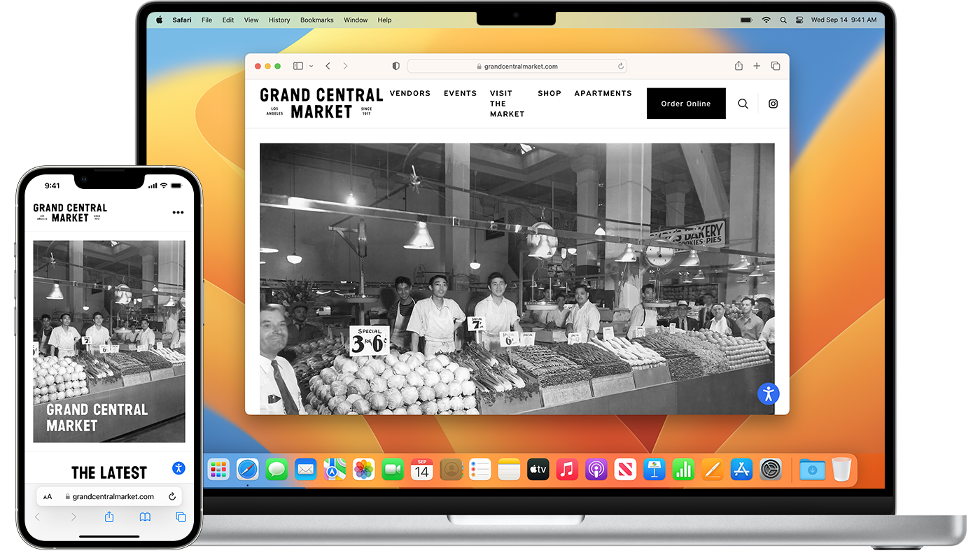Click the Safari share icon in the Mac toolbar
The height and width of the screenshot is (560, 980).
pos(738,66)
